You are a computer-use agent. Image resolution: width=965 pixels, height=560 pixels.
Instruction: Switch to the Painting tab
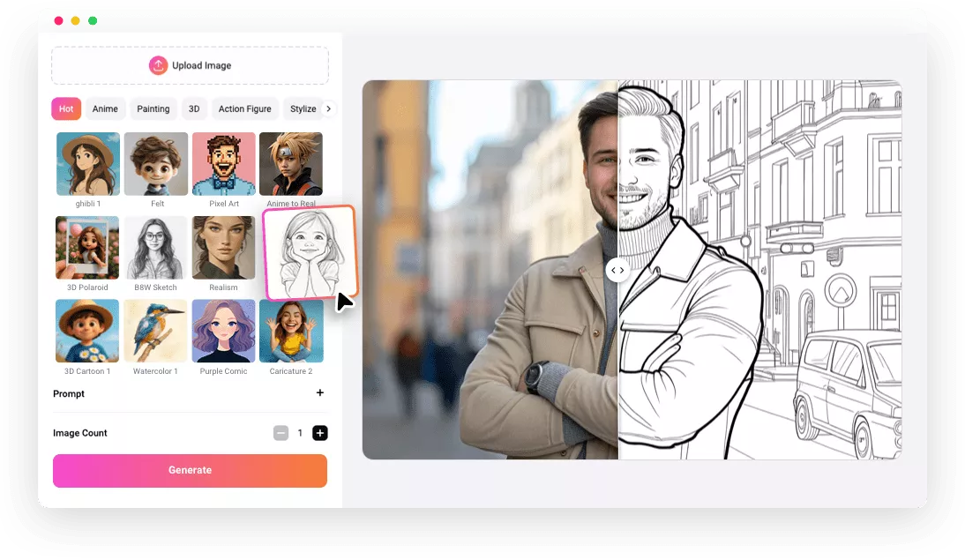(x=153, y=108)
